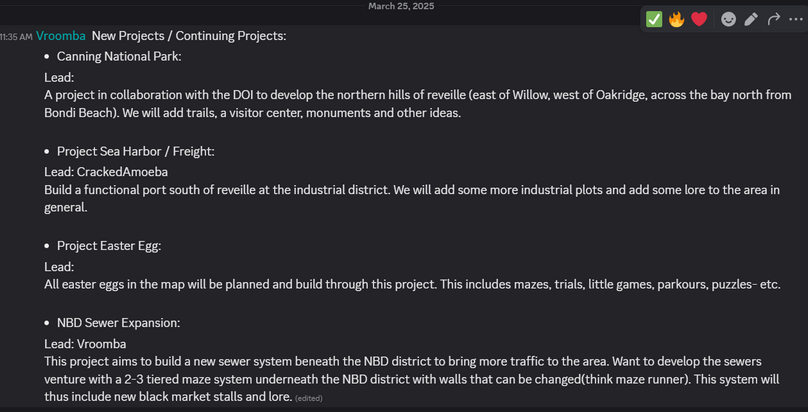The height and width of the screenshot is (412, 808).
Task: Click the Project Easter Egg bullet heading
Action: pos(109,246)
